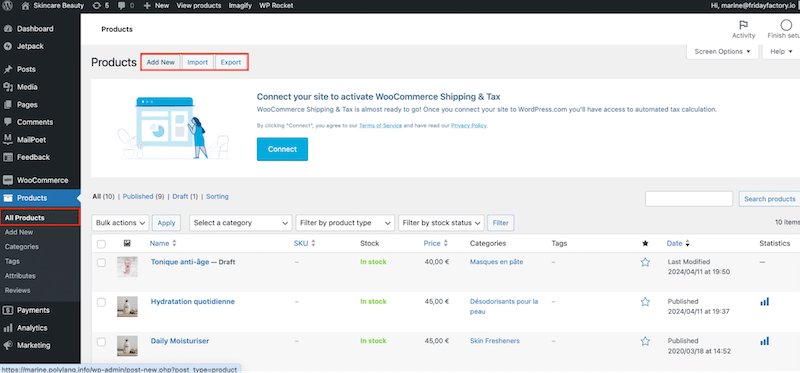Viewport: 800px width, 373px height.
Task: Open the Select a category dropdown
Action: pos(241,223)
